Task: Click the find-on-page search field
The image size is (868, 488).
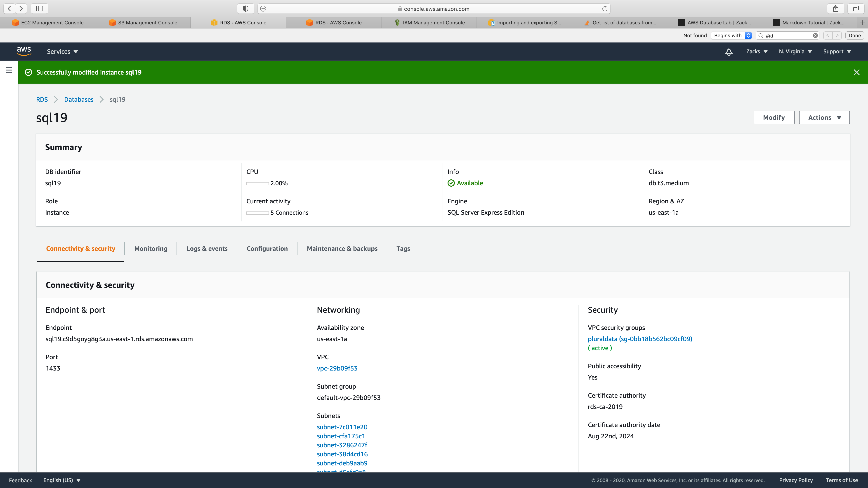Action: pyautogui.click(x=787, y=36)
